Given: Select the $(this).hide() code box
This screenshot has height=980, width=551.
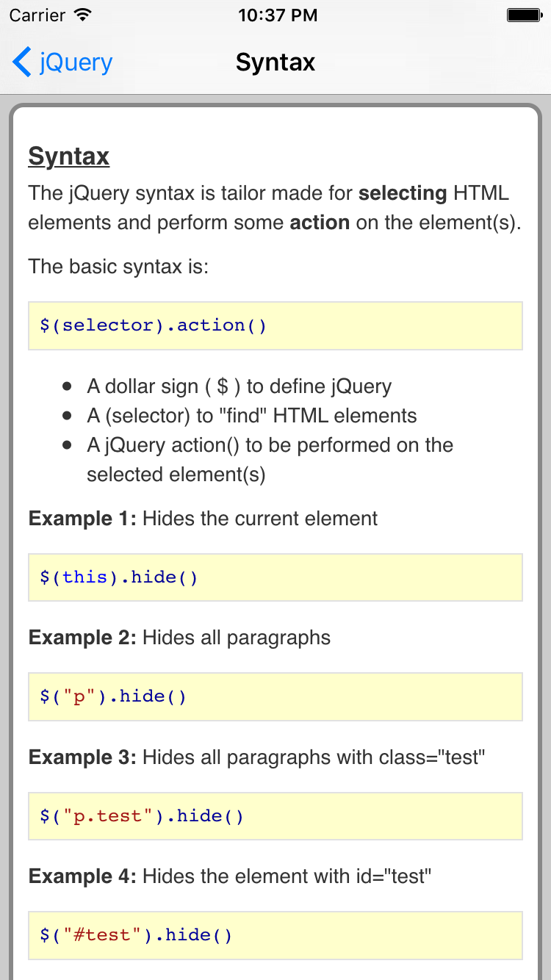Looking at the screenshot, I should (x=275, y=577).
